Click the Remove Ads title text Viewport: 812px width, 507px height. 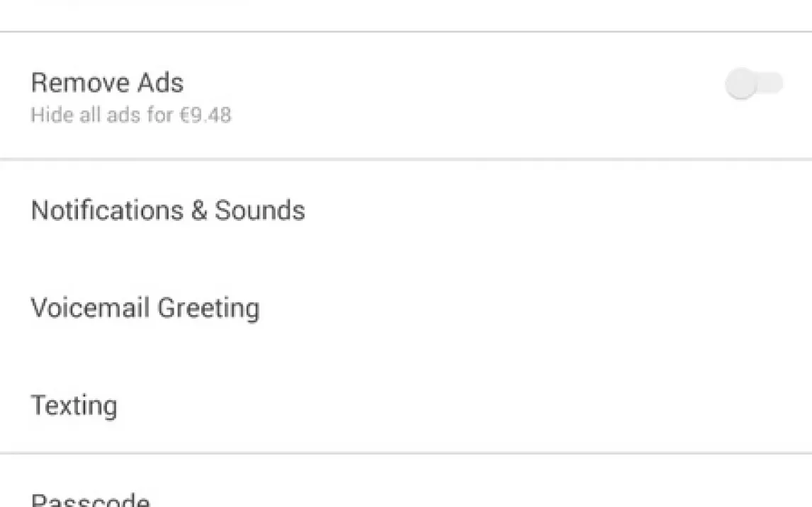pyautogui.click(x=107, y=83)
